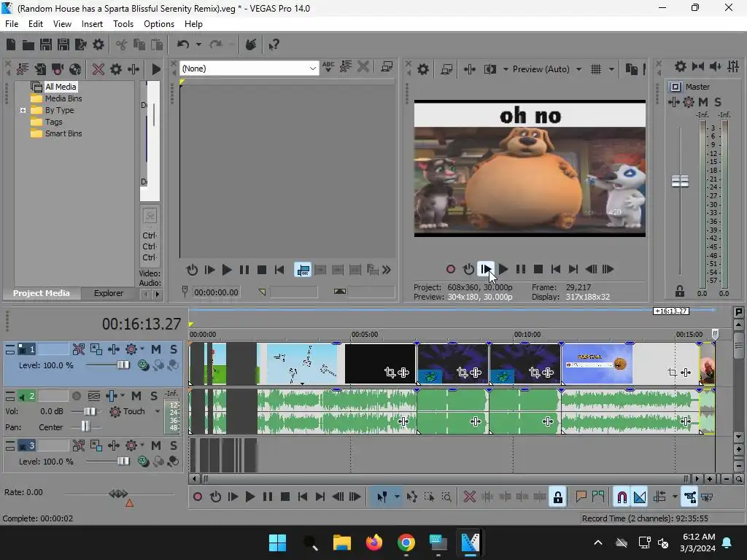Copy snapshot icon in preview toolbar
Screen dimensions: 747x560
coord(631,69)
